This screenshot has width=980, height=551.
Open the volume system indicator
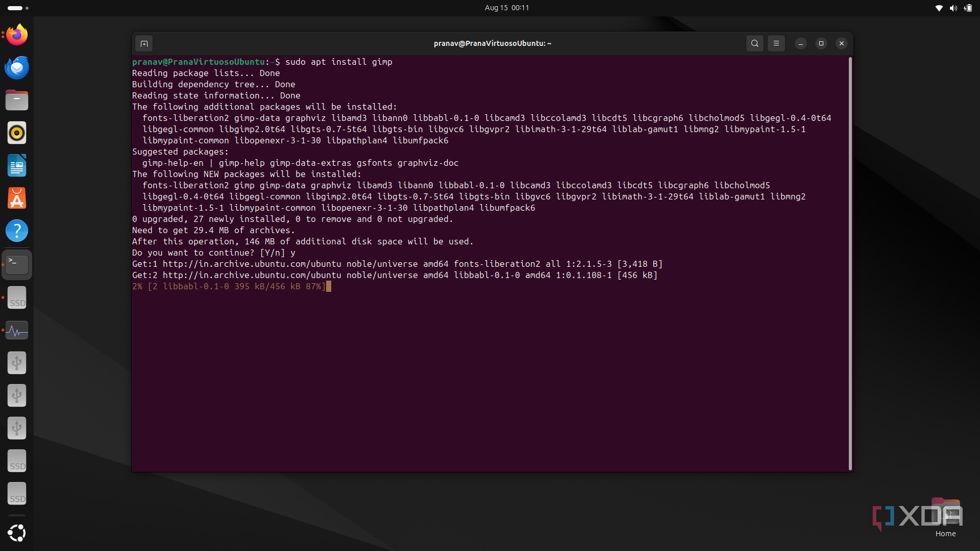click(x=953, y=8)
